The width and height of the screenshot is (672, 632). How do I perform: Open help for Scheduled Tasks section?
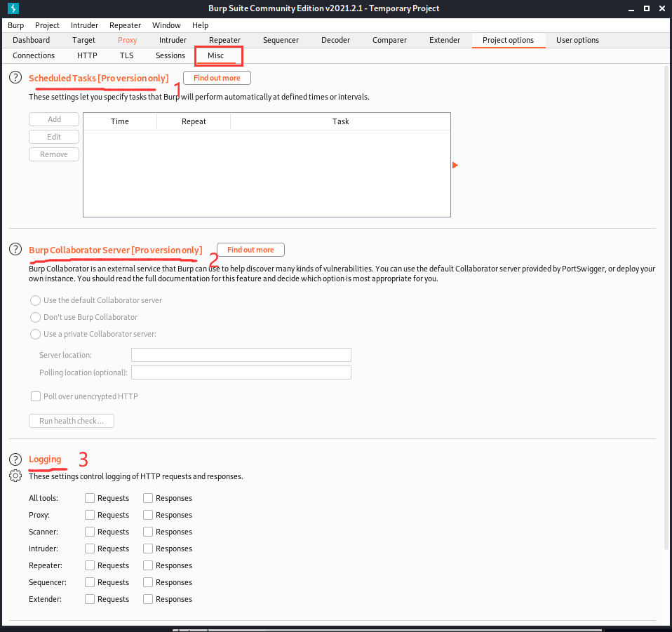[x=15, y=78]
